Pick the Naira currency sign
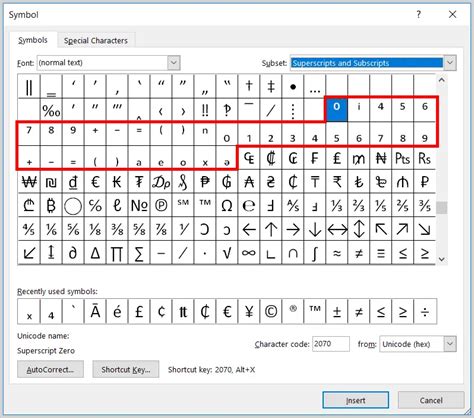 coord(381,158)
